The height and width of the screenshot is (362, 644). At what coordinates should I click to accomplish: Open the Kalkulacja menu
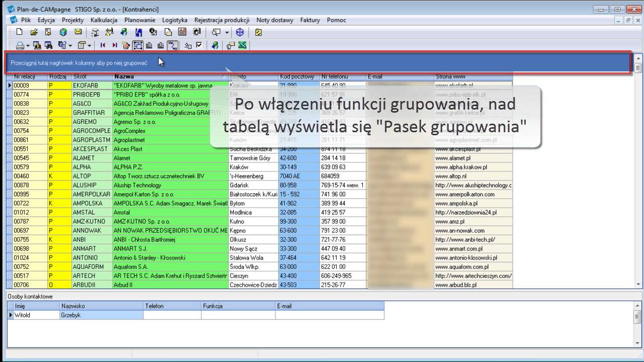tap(104, 20)
